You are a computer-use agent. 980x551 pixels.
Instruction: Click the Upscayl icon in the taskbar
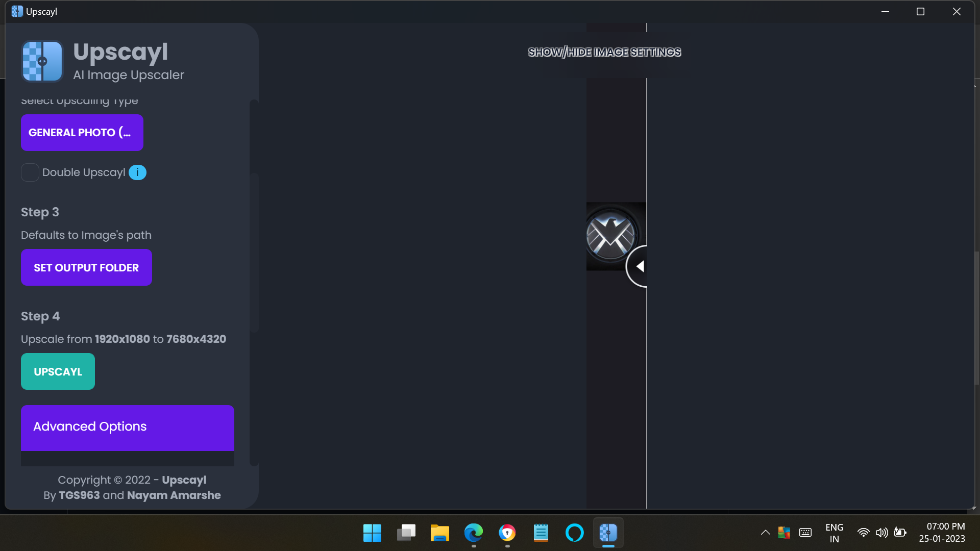tap(608, 533)
